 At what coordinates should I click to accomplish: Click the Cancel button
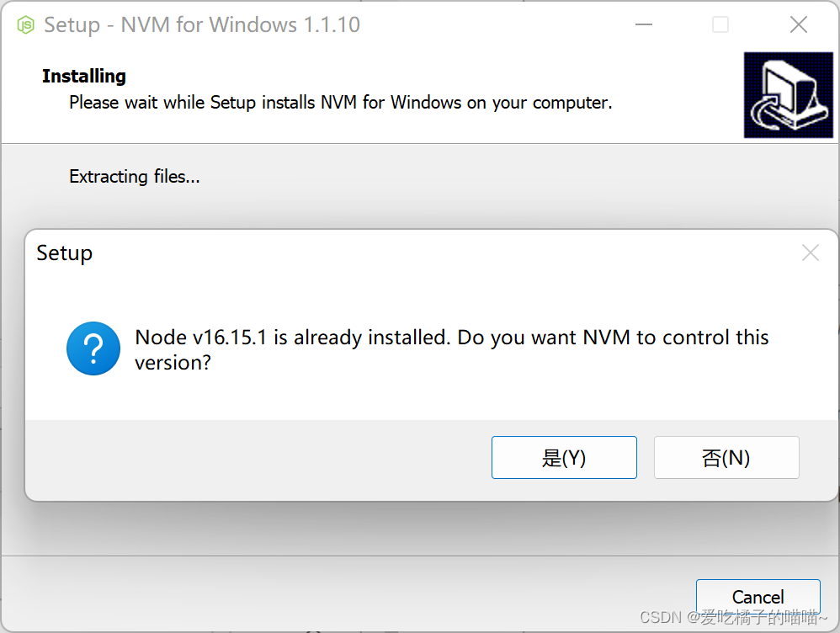pyautogui.click(x=758, y=596)
